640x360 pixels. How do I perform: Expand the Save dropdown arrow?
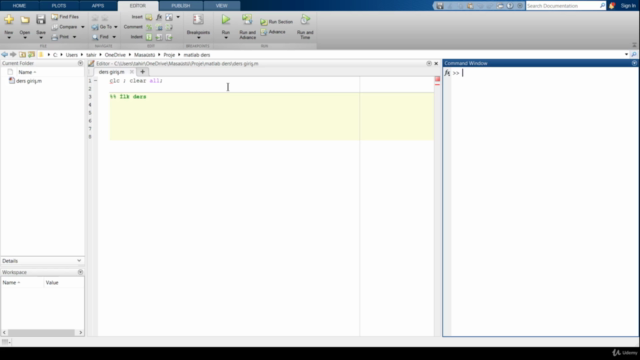click(x=41, y=38)
